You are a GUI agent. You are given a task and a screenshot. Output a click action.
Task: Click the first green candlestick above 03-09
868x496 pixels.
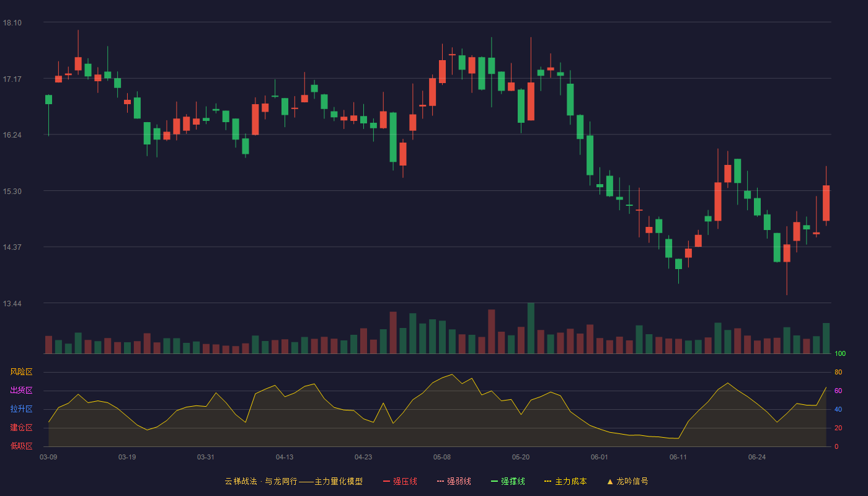48,99
